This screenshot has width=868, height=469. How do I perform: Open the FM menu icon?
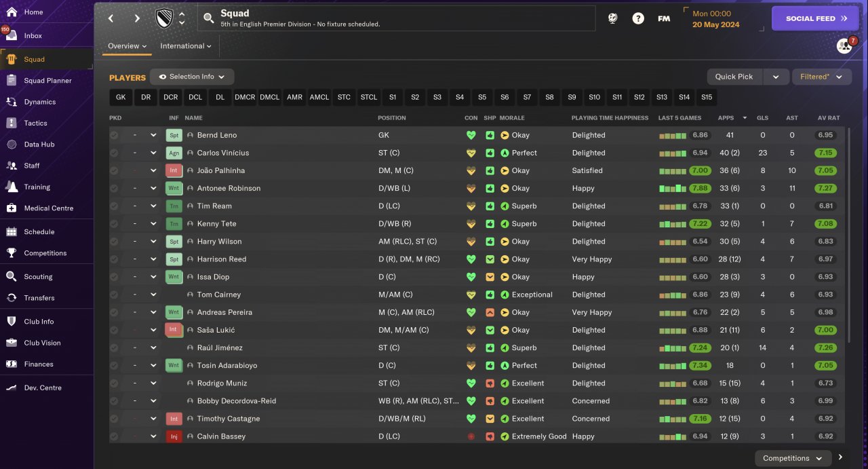(x=664, y=18)
